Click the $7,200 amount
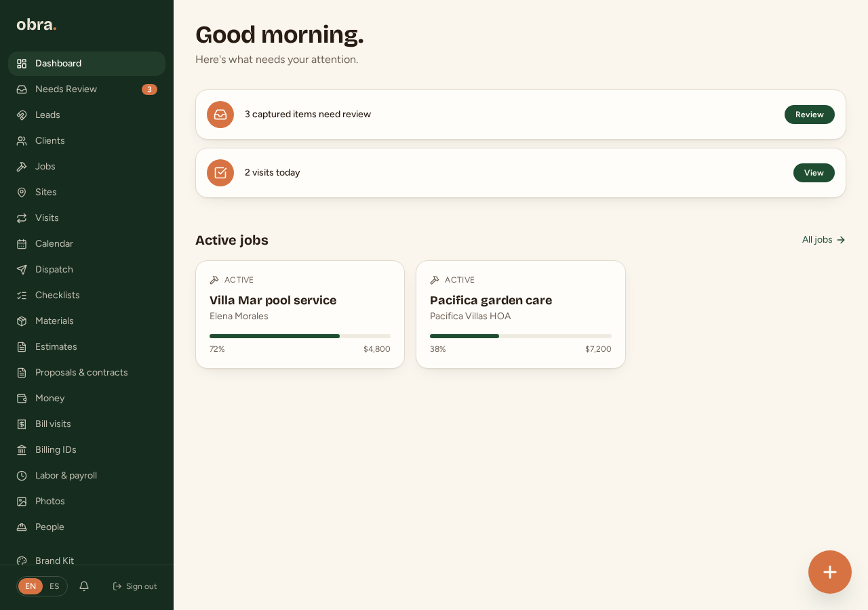 pyautogui.click(x=598, y=349)
